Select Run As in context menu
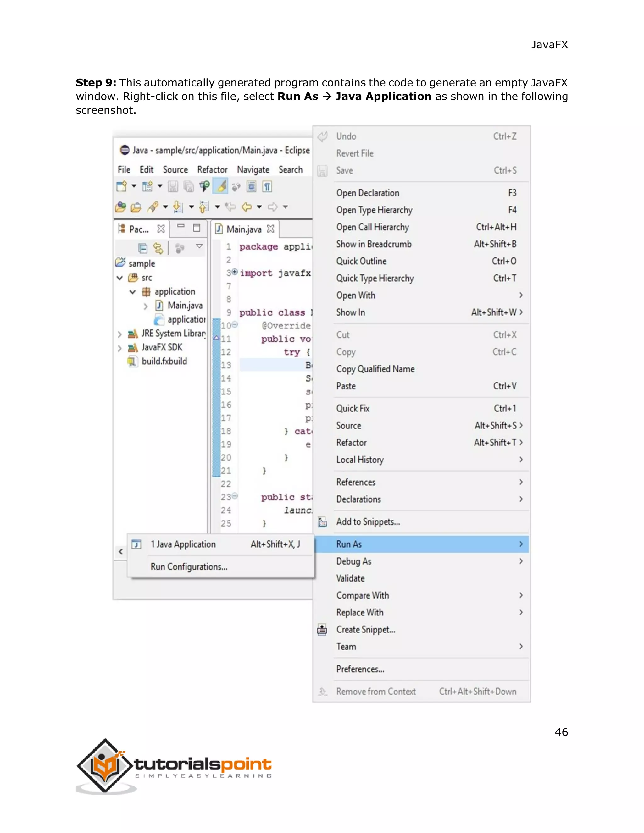This screenshot has height=833, width=644. click(422, 544)
